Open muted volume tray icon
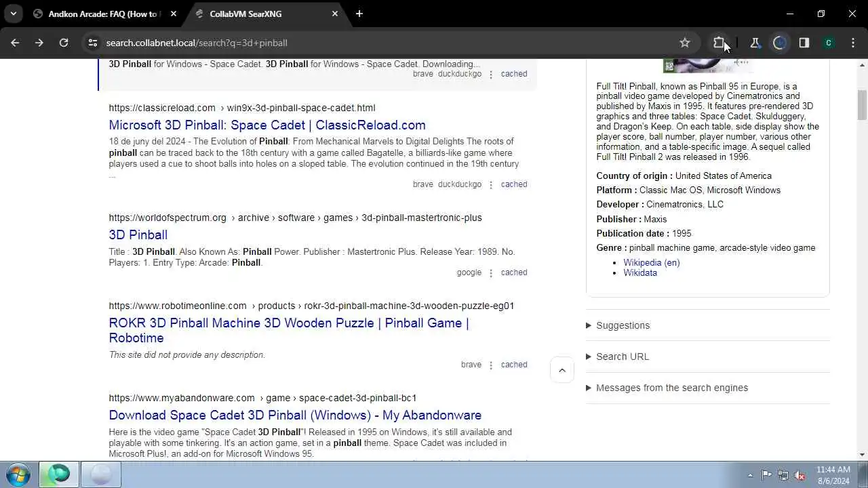The image size is (868, 488). coord(800,475)
